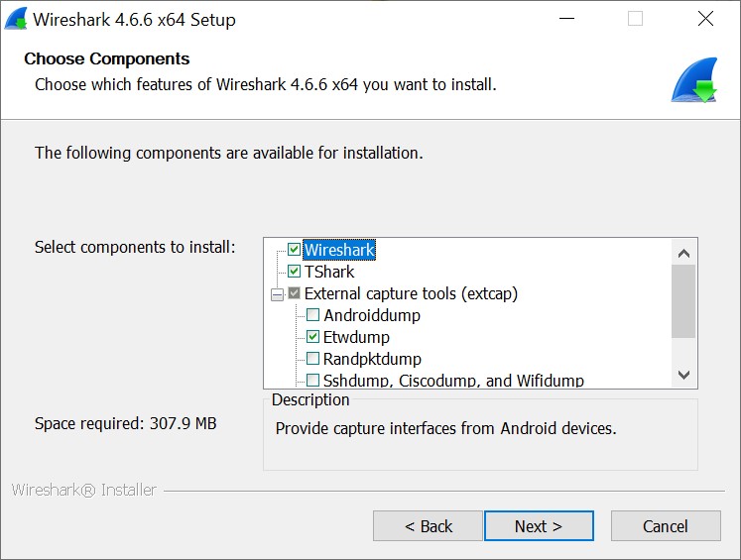Click the 'Choose Components' heading
This screenshot has height=560, width=741.
pyautogui.click(x=107, y=59)
